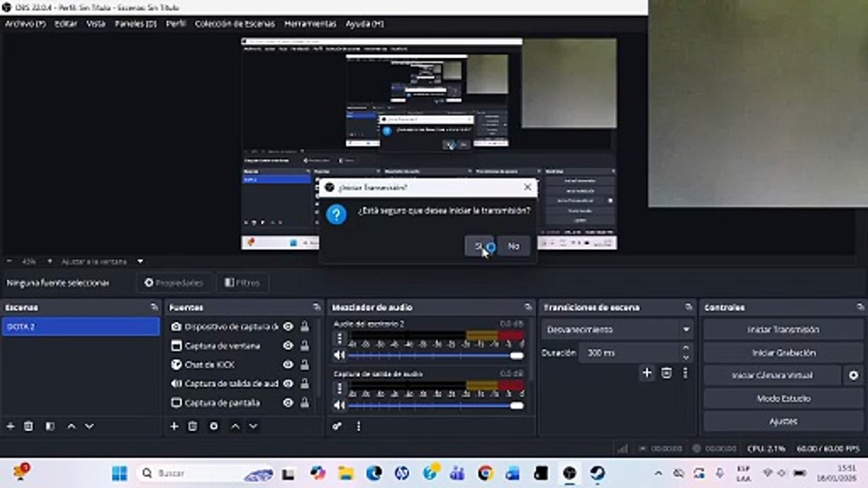Open source properties gear in Fuentes toolbar
Image resolution: width=868 pixels, height=488 pixels.
tap(214, 426)
